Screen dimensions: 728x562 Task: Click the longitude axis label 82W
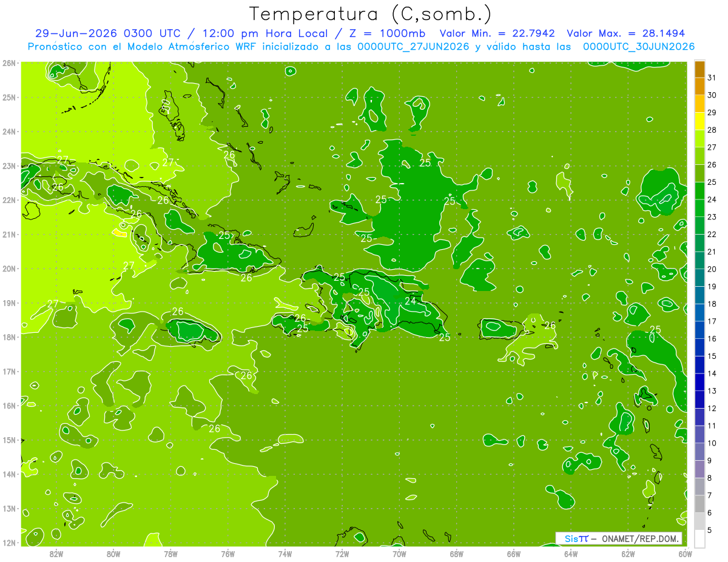point(56,554)
